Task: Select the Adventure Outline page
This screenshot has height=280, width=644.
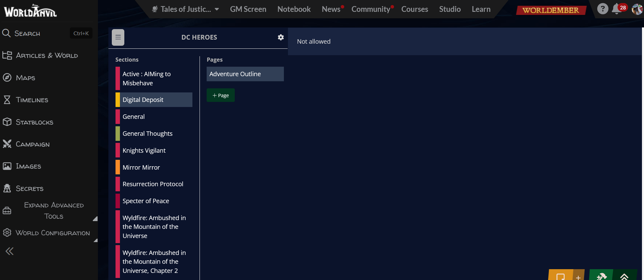Action: pos(245,74)
